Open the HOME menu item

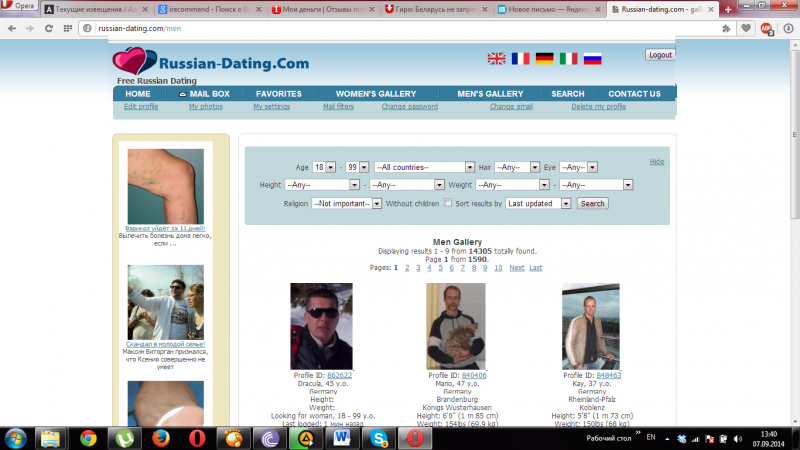pyautogui.click(x=138, y=94)
